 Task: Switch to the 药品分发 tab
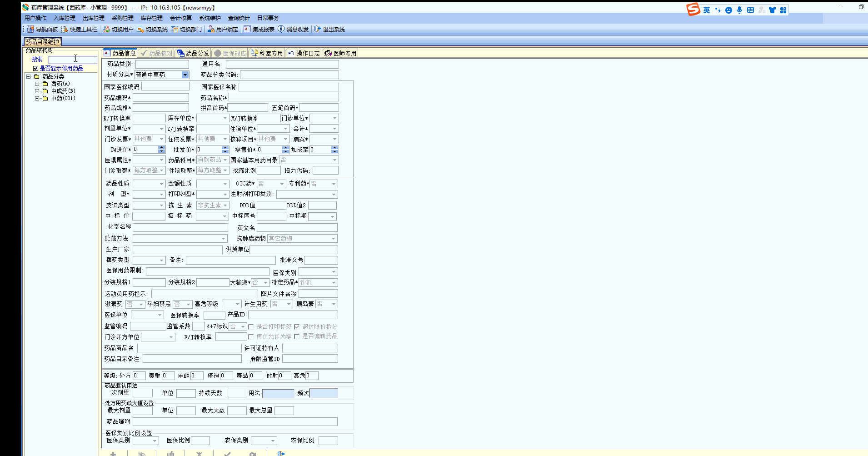193,53
